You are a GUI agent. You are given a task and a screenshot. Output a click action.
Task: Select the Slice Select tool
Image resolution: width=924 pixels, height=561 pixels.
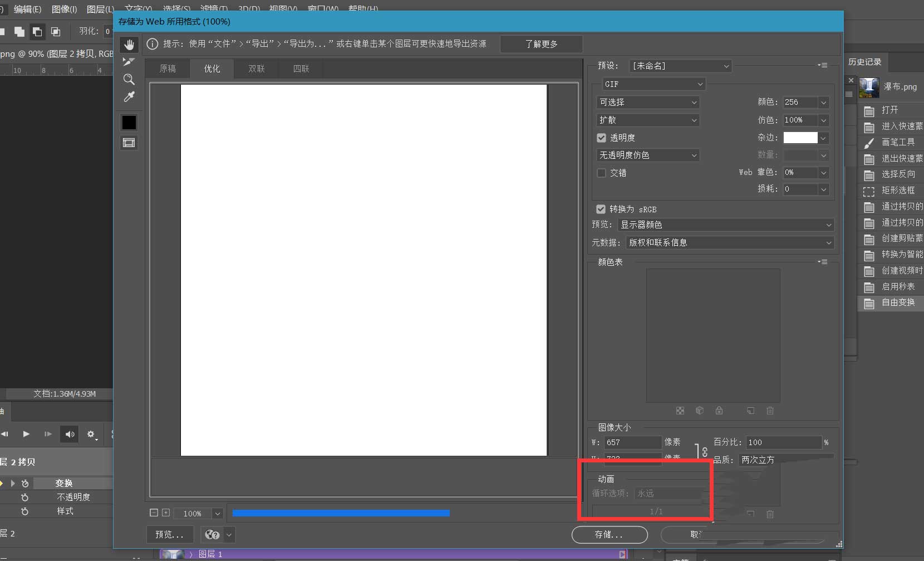[x=129, y=62]
